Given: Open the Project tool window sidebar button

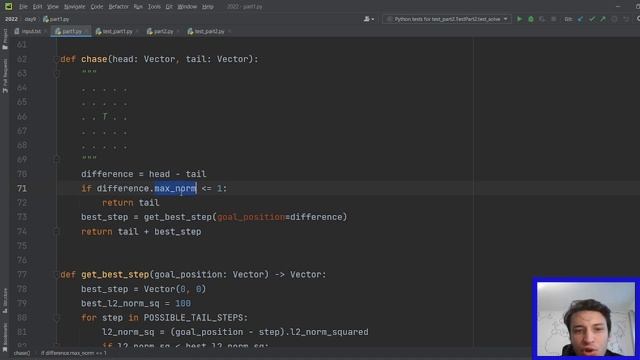Looking at the screenshot, I should [5, 39].
